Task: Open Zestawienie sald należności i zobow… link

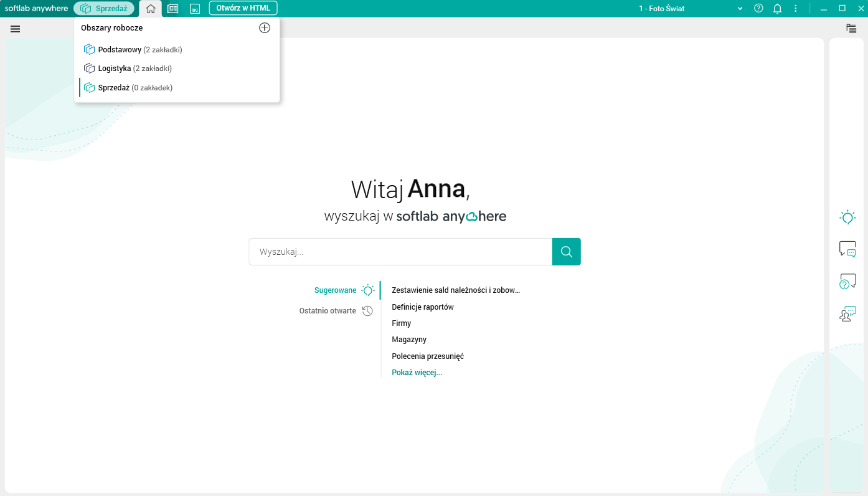Action: (x=456, y=290)
